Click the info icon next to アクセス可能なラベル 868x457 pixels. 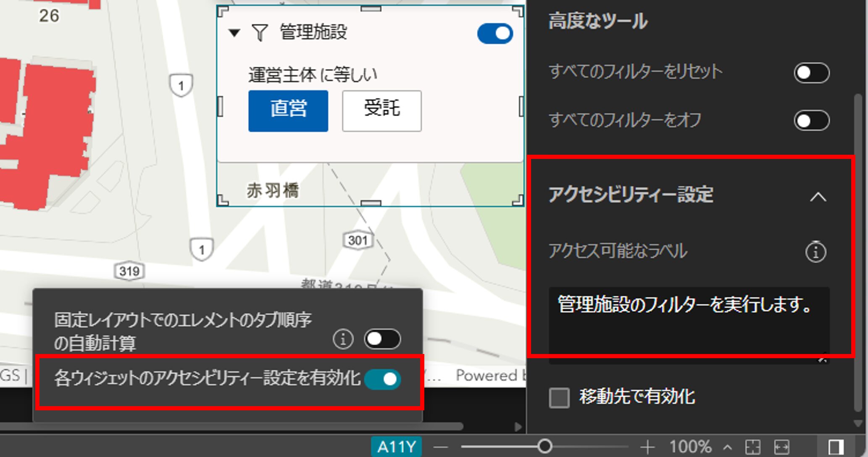(815, 252)
